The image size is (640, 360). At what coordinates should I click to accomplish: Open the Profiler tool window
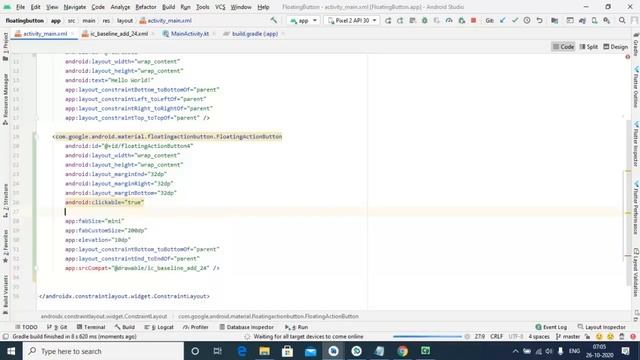[x=196, y=327]
